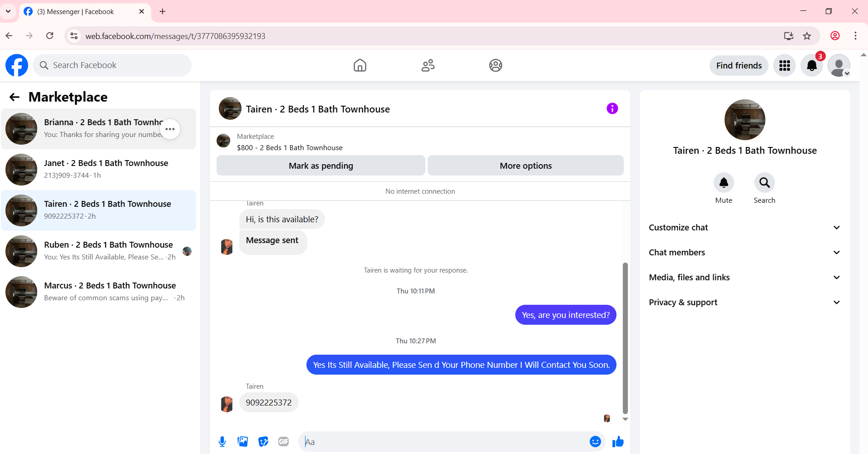This screenshot has height=454, width=868.
Task: Click 'No internet connection' notice
Action: (420, 191)
